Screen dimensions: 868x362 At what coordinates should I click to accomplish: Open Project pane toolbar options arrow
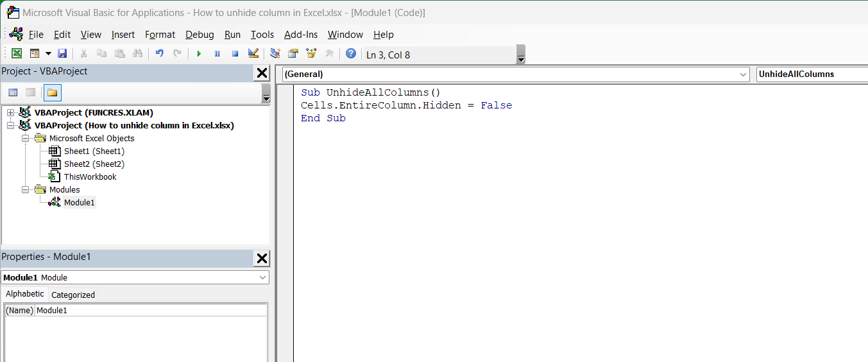click(266, 94)
